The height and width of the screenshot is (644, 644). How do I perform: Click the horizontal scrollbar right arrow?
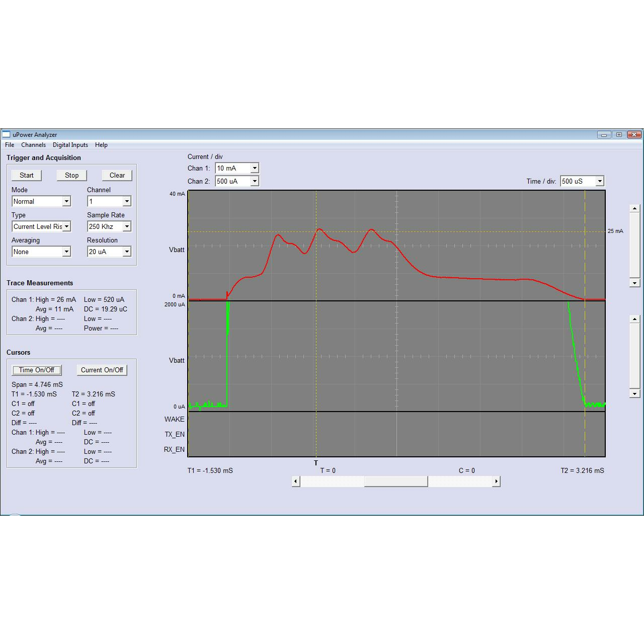[x=496, y=481]
